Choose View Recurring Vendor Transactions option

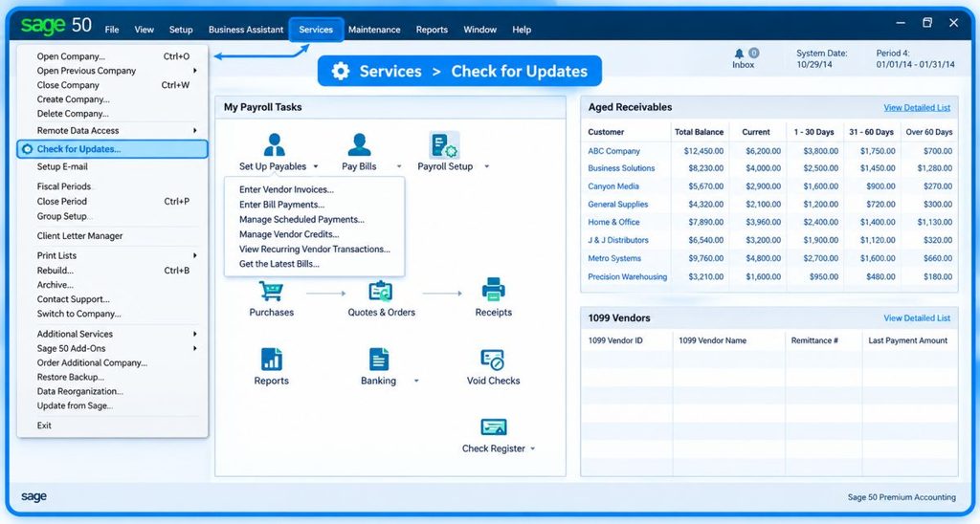314,249
